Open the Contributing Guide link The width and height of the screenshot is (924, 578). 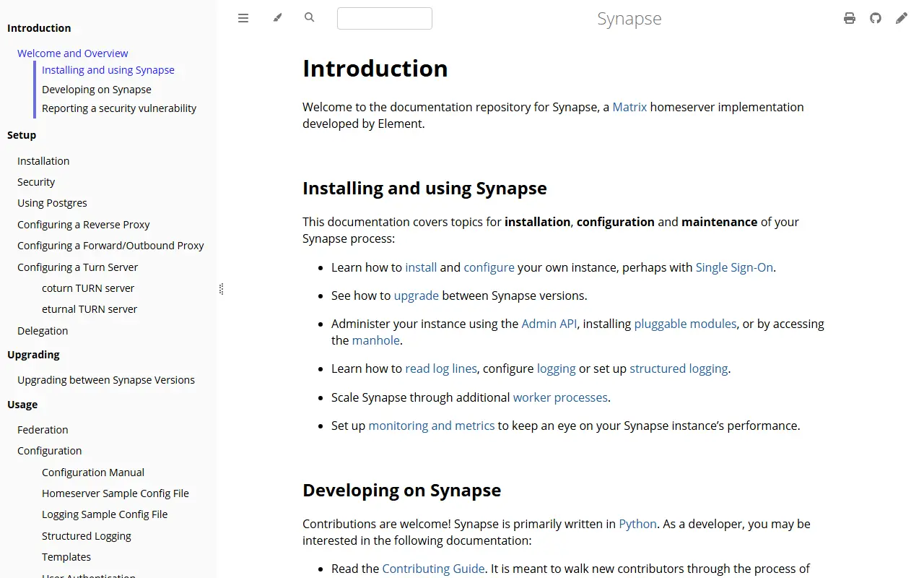(x=433, y=569)
